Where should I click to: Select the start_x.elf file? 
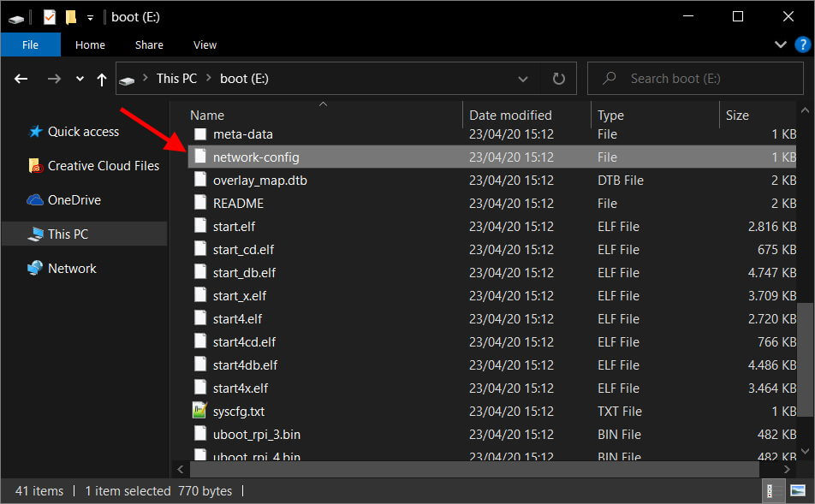coord(491,296)
